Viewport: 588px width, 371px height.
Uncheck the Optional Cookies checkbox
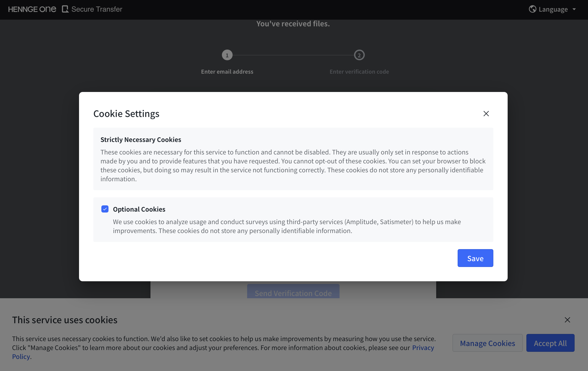point(105,209)
